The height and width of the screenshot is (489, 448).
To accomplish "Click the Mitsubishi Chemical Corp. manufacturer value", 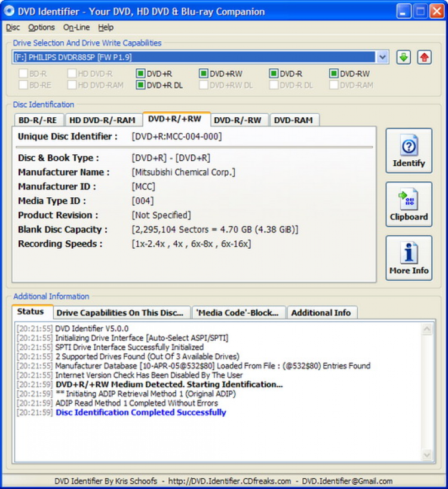I will tap(183, 172).
